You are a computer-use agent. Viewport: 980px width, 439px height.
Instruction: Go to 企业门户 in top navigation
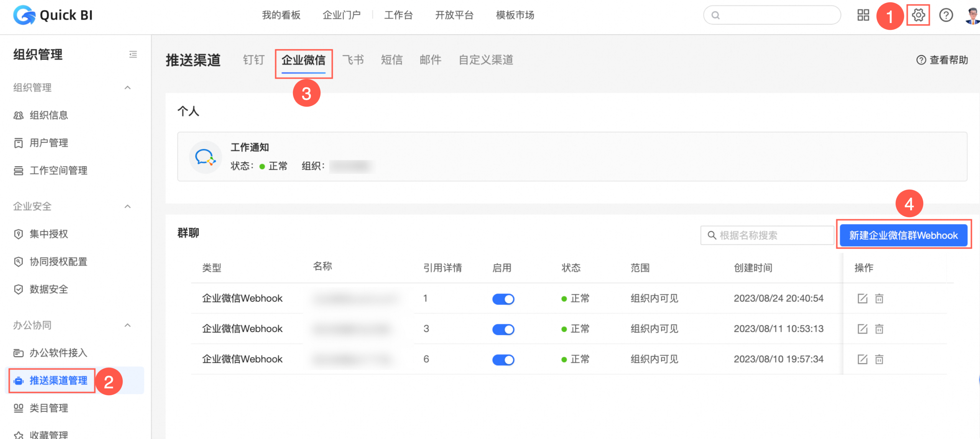tap(342, 15)
